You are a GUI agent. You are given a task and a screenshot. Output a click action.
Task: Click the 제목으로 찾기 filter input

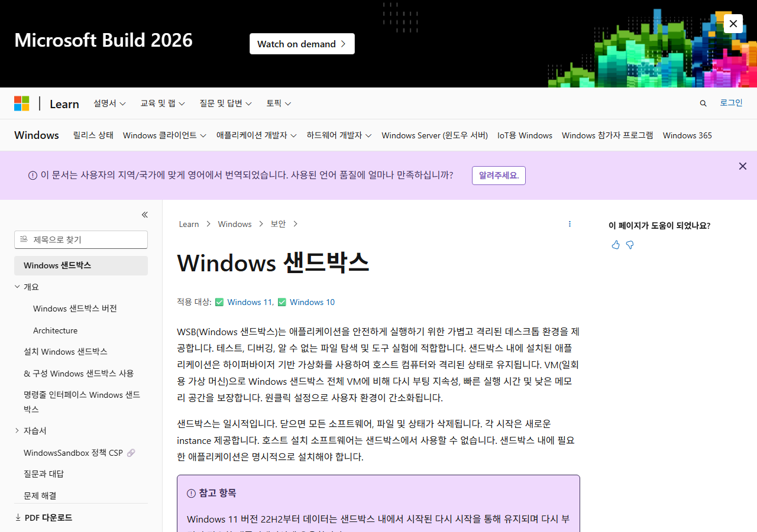[x=81, y=239]
